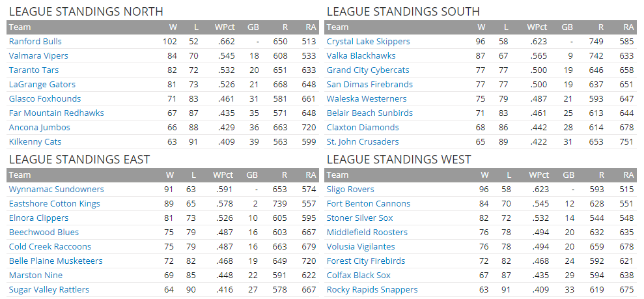The width and height of the screenshot is (644, 299).
Task: Select the Eastshore Cotton Kings link
Action: point(55,204)
